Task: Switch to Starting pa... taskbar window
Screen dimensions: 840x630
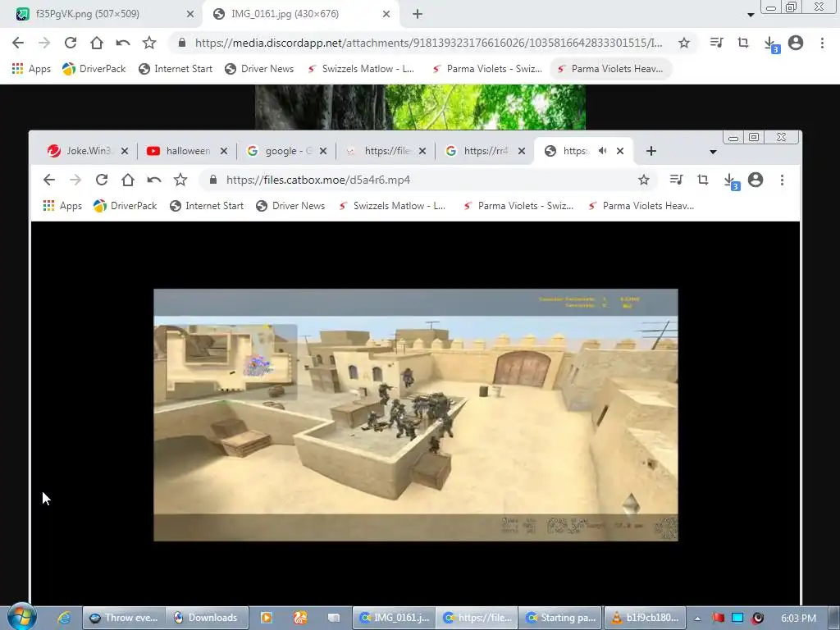Action: [560, 618]
